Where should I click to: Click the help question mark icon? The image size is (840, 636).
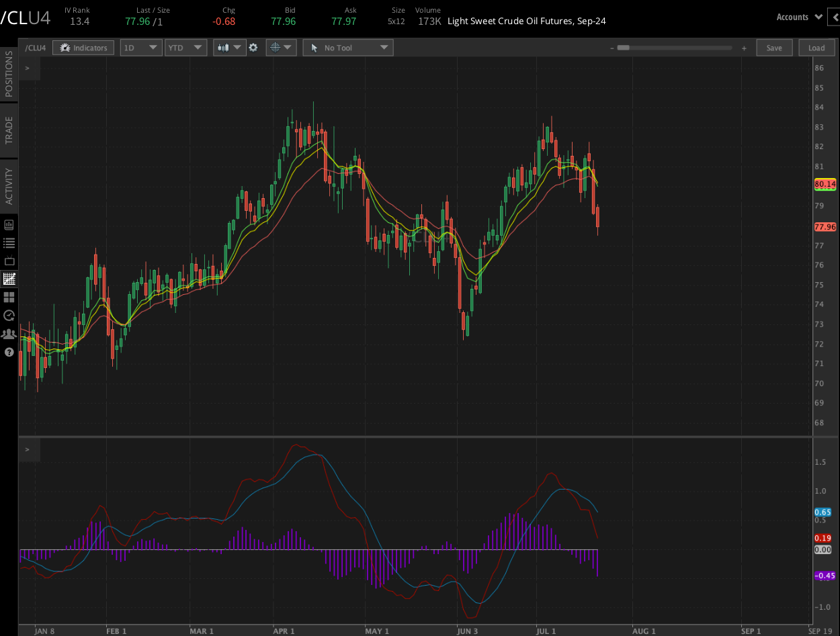[9, 352]
